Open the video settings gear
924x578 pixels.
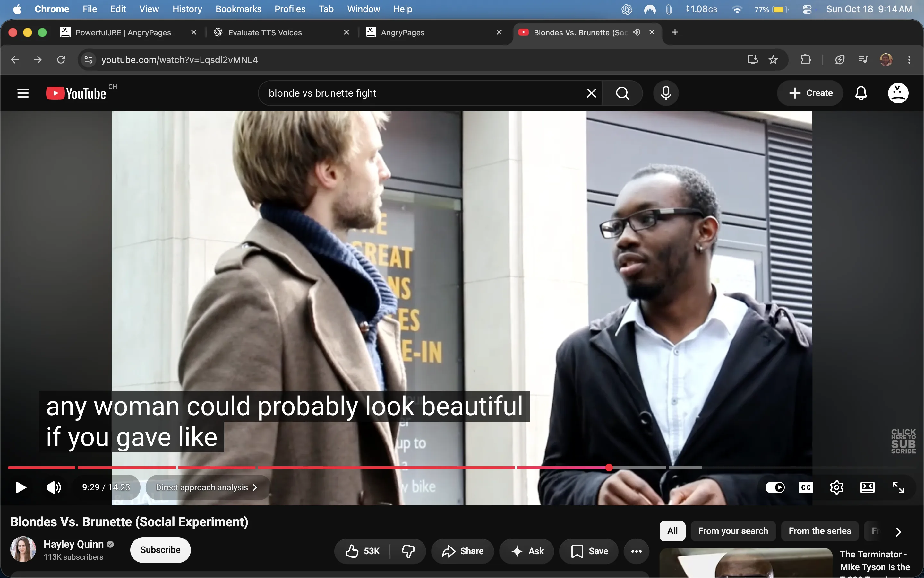click(x=836, y=487)
